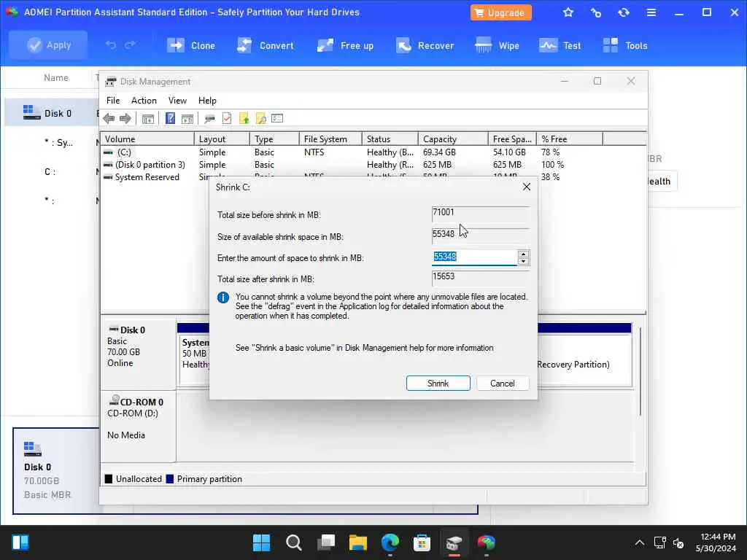This screenshot has width=747, height=560.
Task: Click the blue Help question mark icon
Action: tap(170, 118)
